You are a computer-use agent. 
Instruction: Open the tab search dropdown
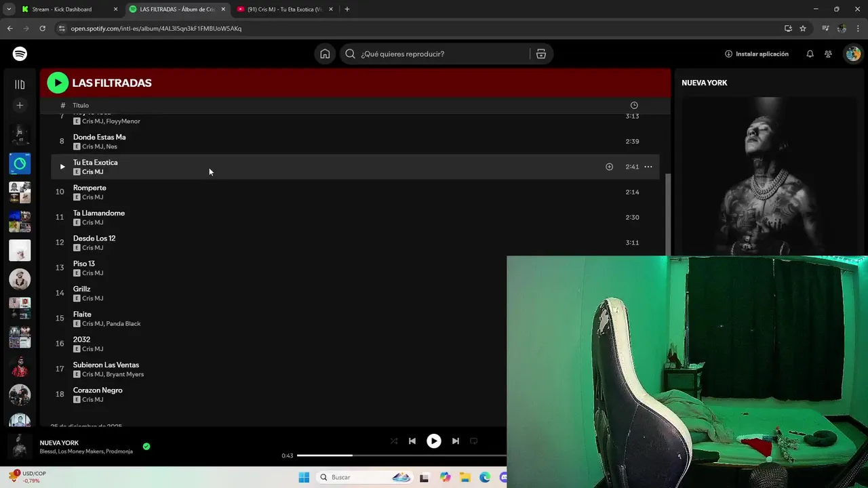(x=9, y=9)
